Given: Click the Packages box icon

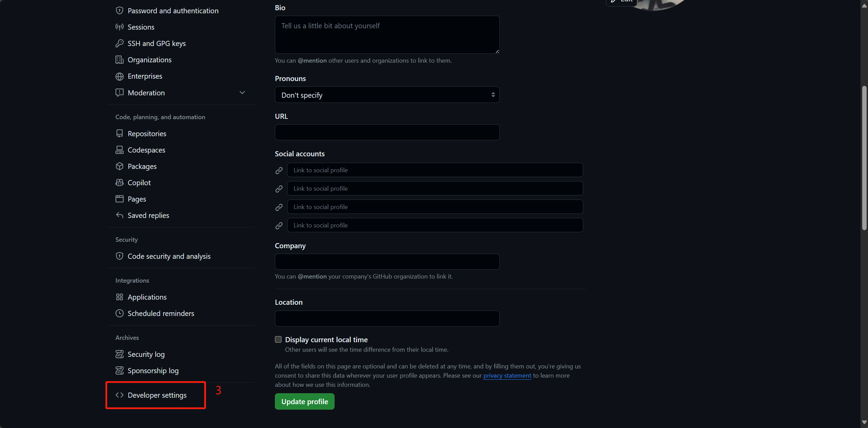Looking at the screenshot, I should tap(119, 166).
